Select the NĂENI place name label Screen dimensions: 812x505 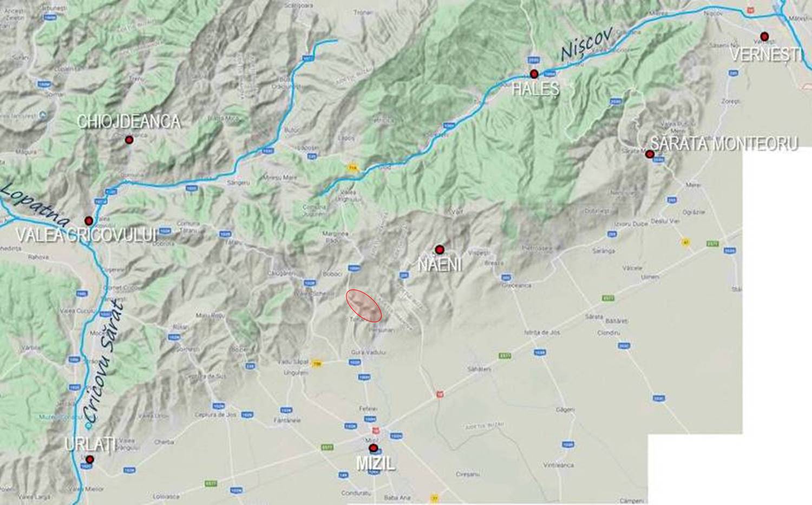click(x=440, y=264)
